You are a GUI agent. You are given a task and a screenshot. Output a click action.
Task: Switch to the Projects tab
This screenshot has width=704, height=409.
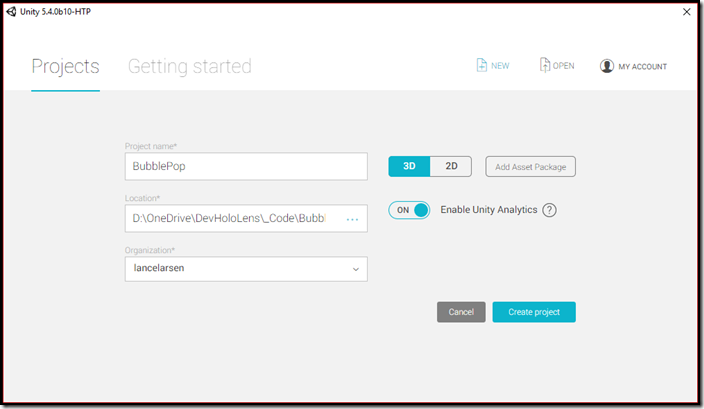point(66,66)
